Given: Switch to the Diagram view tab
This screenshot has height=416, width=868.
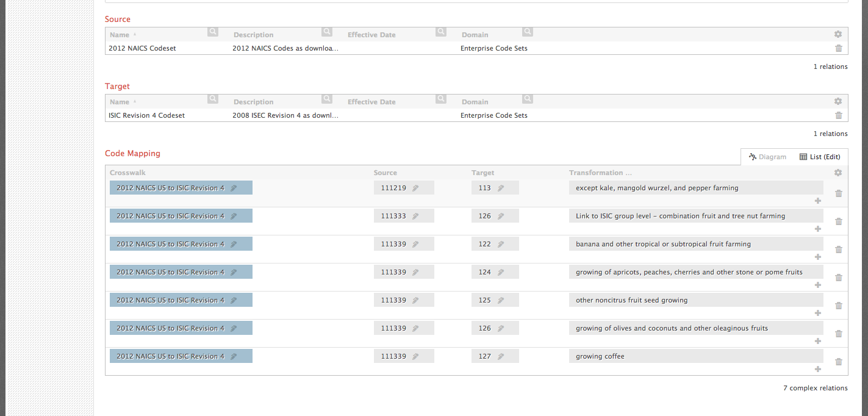Looking at the screenshot, I should [767, 157].
